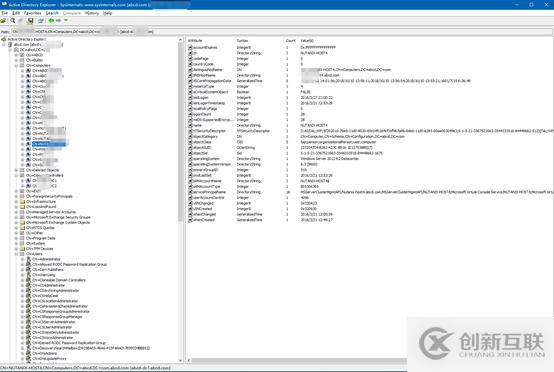The width and height of the screenshot is (554, 372).
Task: Open the navigation history dropdown arrow
Action: [66, 21]
